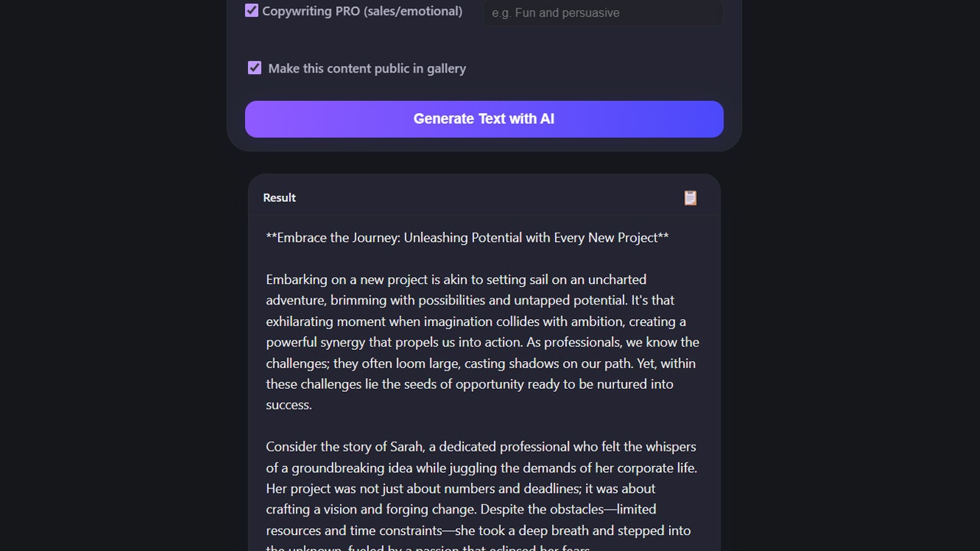Screen dimensions: 980x551
Task: Select the orange document icon near Result header
Action: click(x=690, y=197)
